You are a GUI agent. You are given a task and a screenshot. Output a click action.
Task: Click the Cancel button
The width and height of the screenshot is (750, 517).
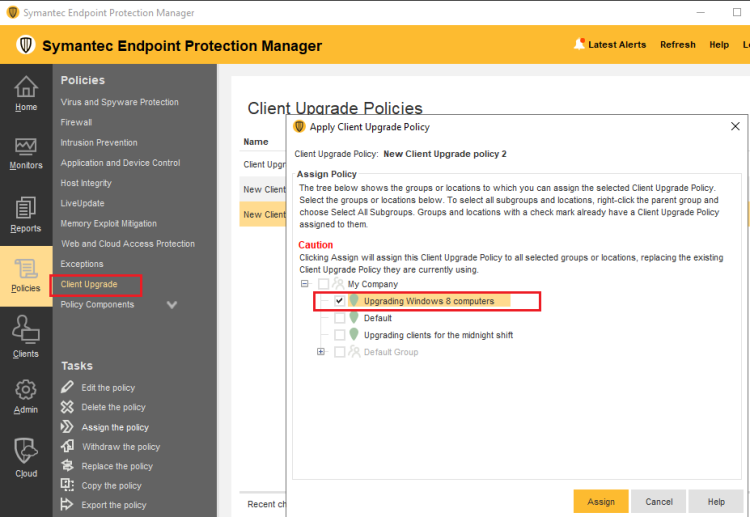click(x=659, y=501)
